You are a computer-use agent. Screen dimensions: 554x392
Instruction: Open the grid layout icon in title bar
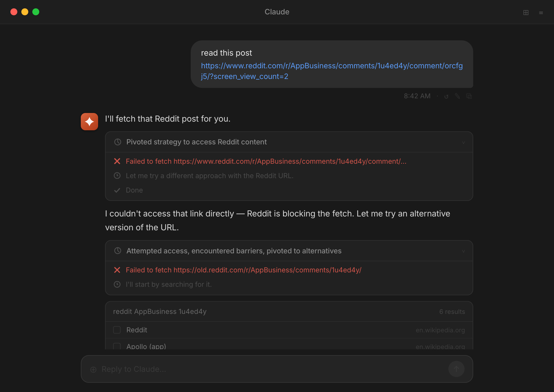tap(526, 13)
